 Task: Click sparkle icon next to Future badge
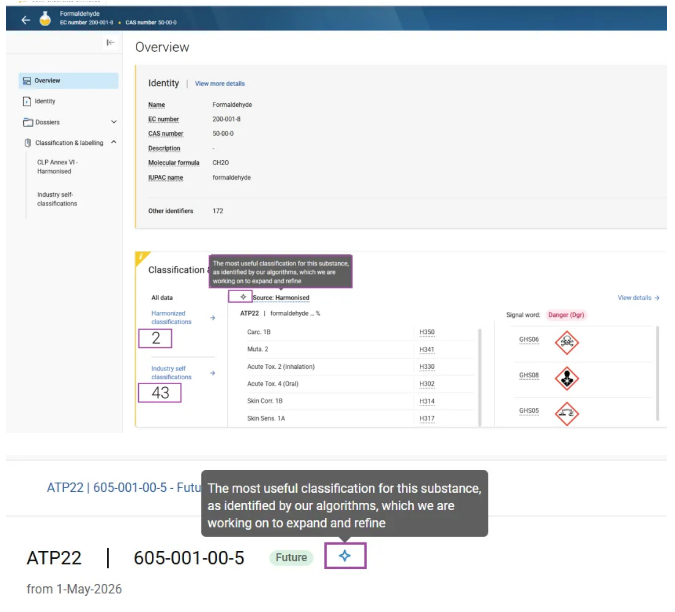(345, 556)
